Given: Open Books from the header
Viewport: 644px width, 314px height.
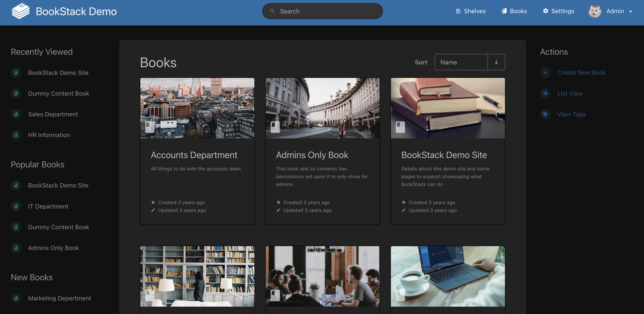Looking at the screenshot, I should click(x=514, y=11).
